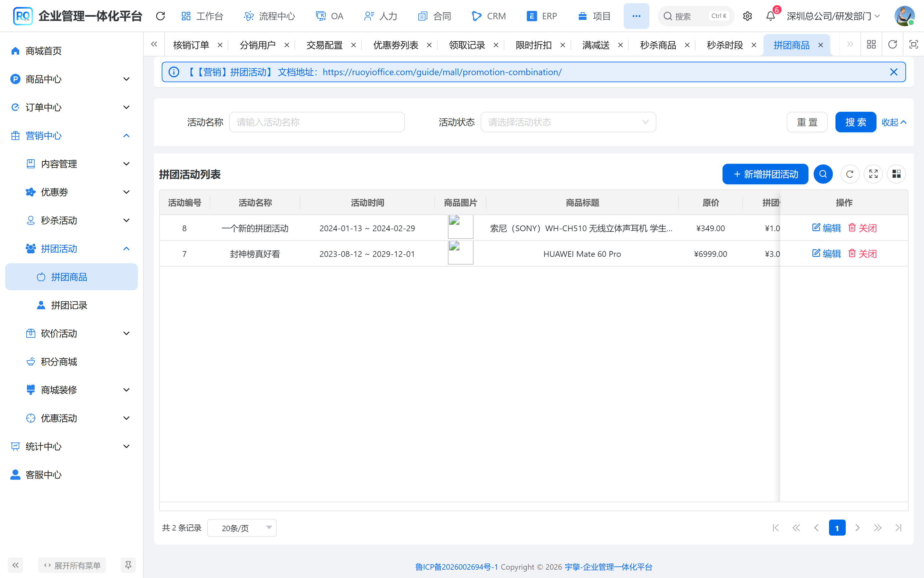
Task: Expand the 优惠券 submenu
Action: click(72, 192)
